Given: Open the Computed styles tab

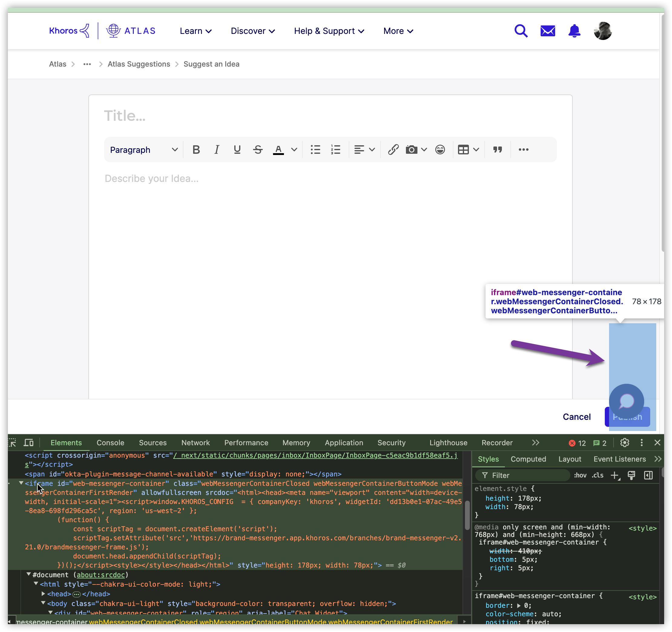Looking at the screenshot, I should [x=528, y=459].
